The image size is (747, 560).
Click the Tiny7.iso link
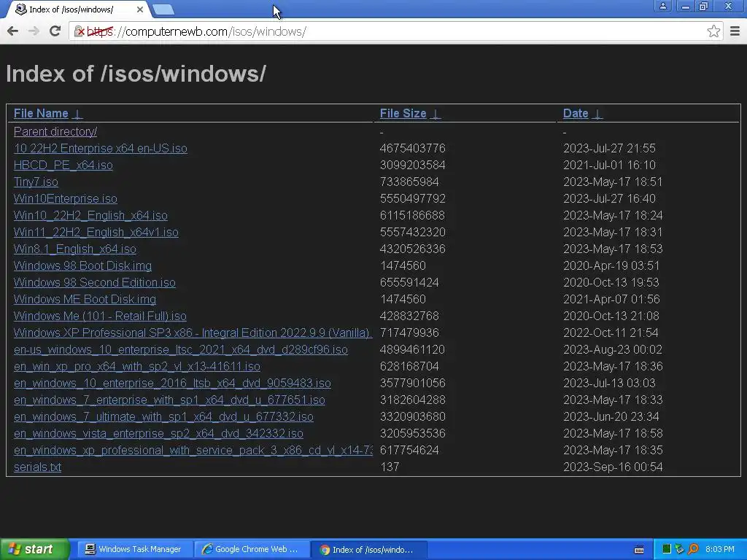click(36, 182)
